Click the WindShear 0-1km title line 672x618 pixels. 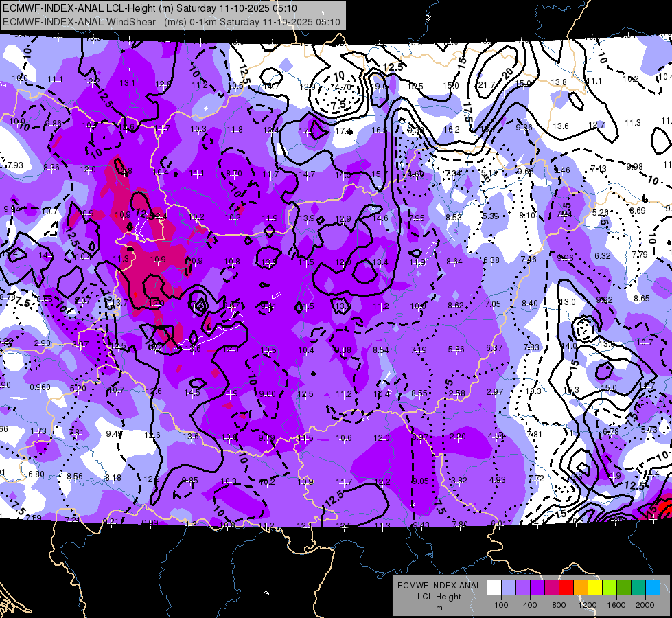172,22
